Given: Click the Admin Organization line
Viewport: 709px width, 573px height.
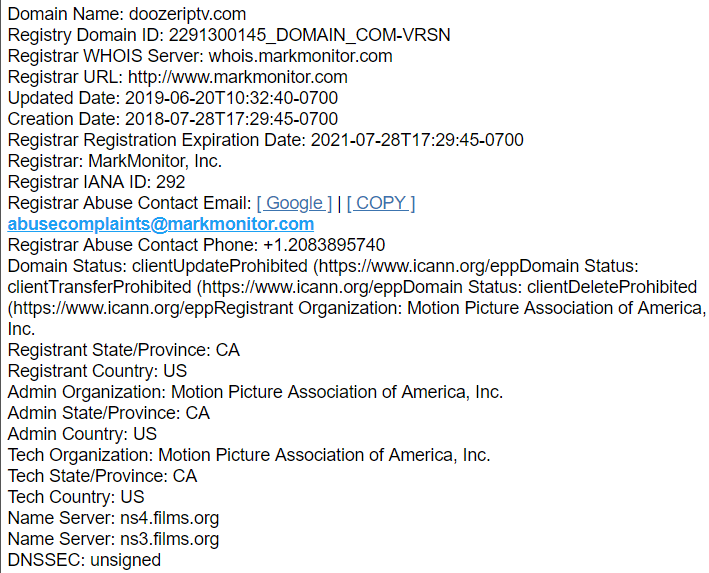Looking at the screenshot, I should [255, 392].
